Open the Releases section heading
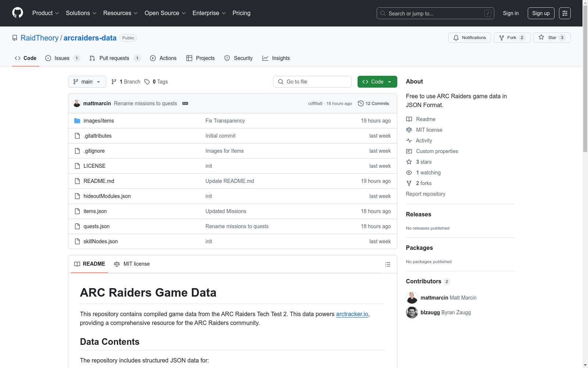 tap(419, 214)
